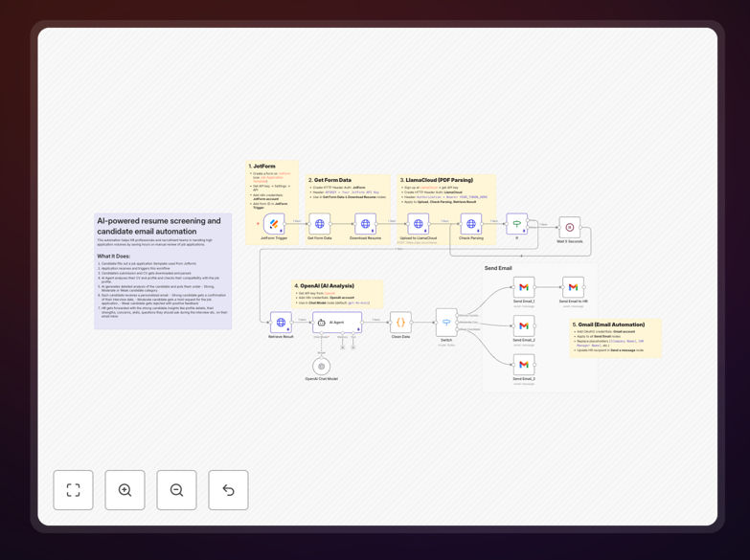Click the 'Retrieve Result' node label
The image size is (750, 560).
[281, 337]
